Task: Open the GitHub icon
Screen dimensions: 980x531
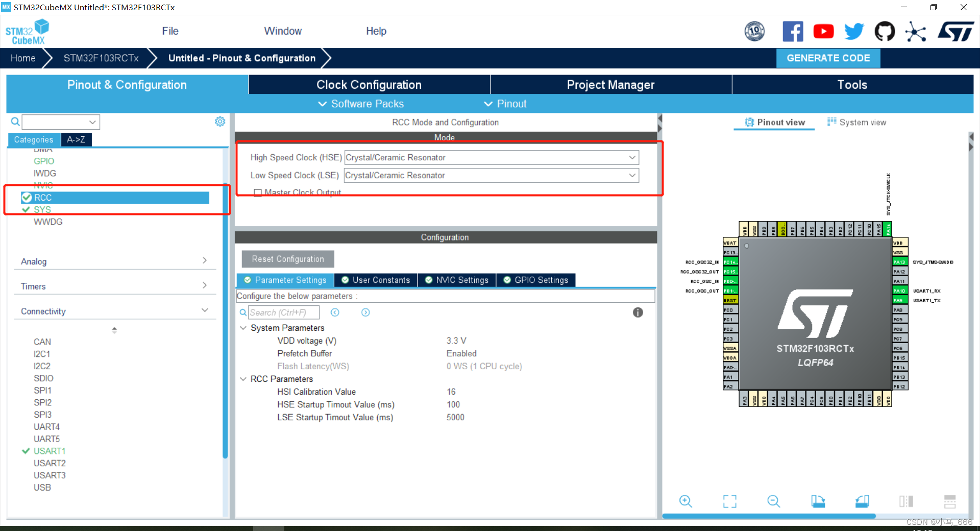Action: [x=885, y=32]
